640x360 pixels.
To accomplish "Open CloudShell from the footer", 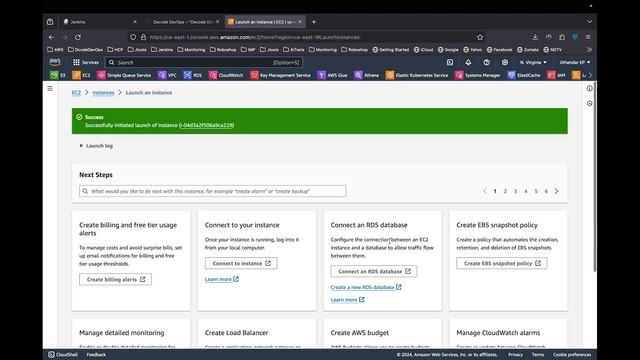I will (63, 354).
